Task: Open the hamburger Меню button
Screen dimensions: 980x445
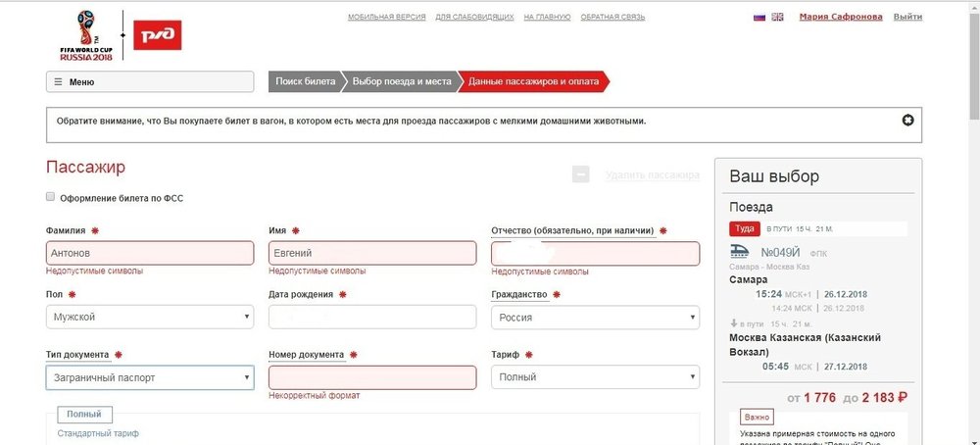Action: coord(150,81)
